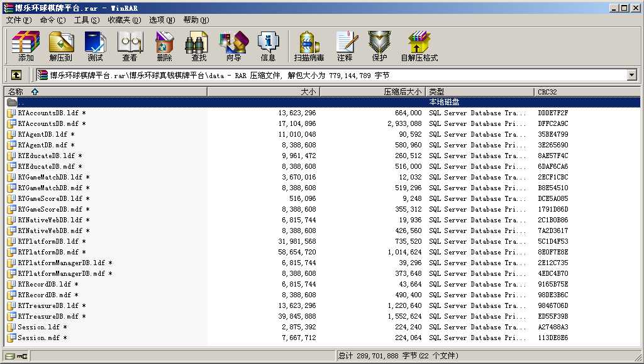Open the Options (选项) menu
This screenshot has height=364, width=644.
point(162,20)
